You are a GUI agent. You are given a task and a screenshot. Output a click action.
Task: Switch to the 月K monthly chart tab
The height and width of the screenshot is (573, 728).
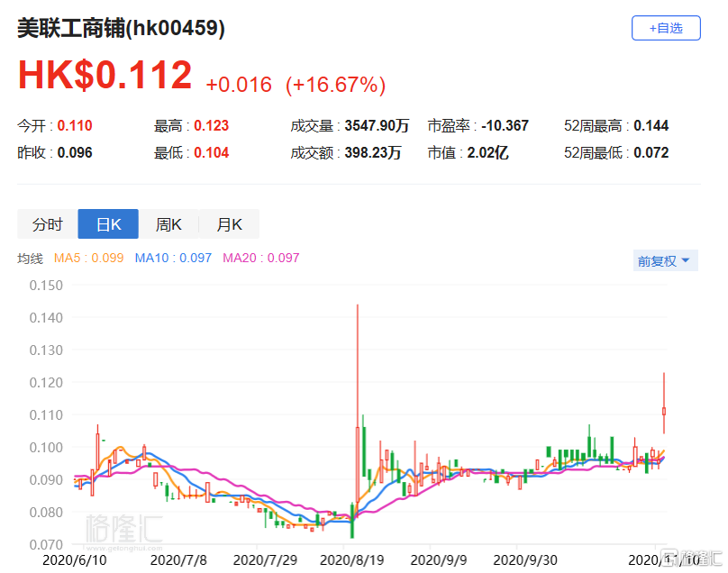[229, 224]
